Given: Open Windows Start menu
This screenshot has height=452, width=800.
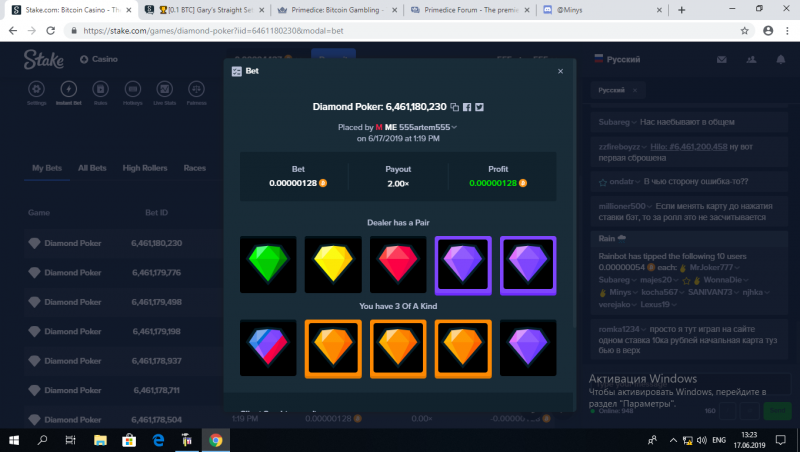Looking at the screenshot, I should tap(14, 440).
